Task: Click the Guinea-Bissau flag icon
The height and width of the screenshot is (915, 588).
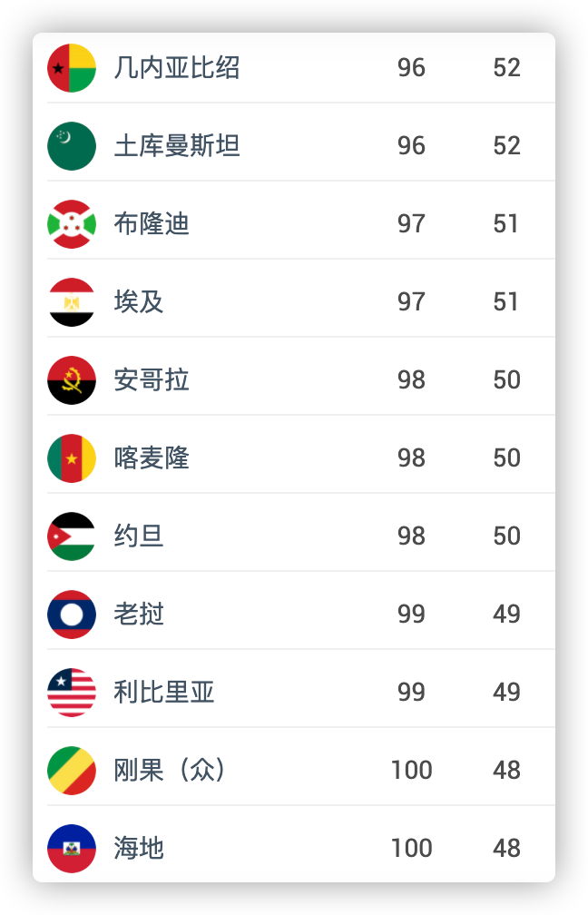Action: [71, 68]
